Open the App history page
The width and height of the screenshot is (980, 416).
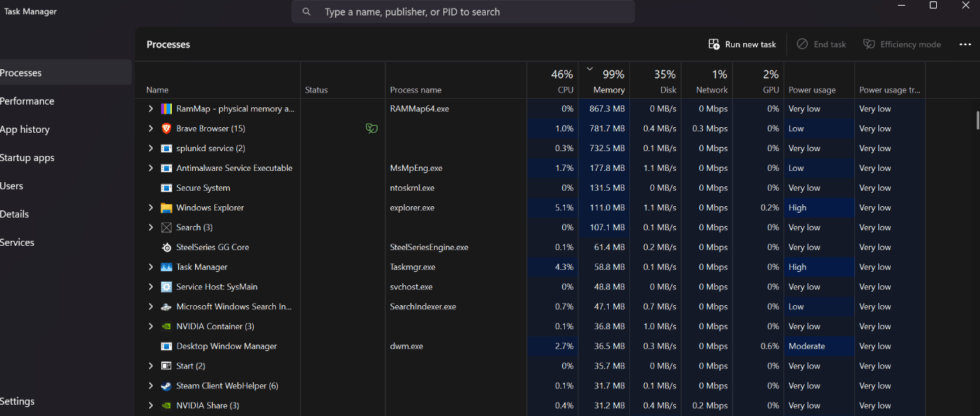[66, 129]
